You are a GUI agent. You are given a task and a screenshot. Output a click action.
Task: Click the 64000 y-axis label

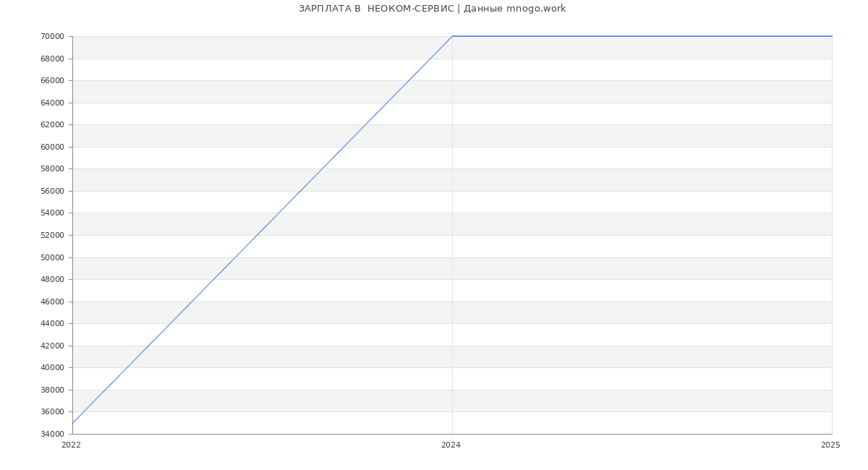point(53,103)
